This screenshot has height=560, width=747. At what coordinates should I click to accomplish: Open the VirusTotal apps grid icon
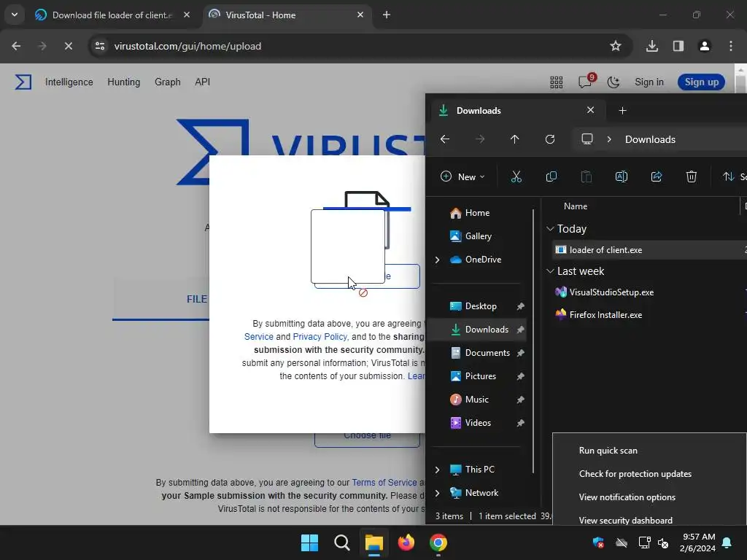(x=557, y=82)
